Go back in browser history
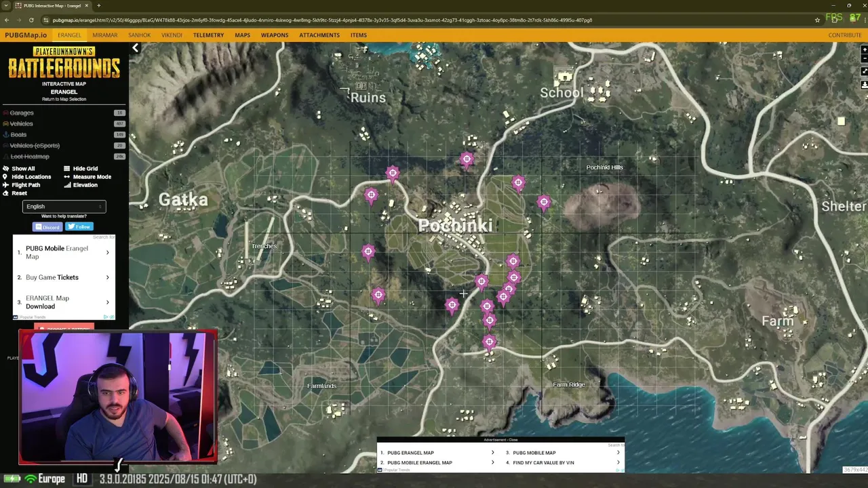This screenshot has width=868, height=488. click(7, 20)
